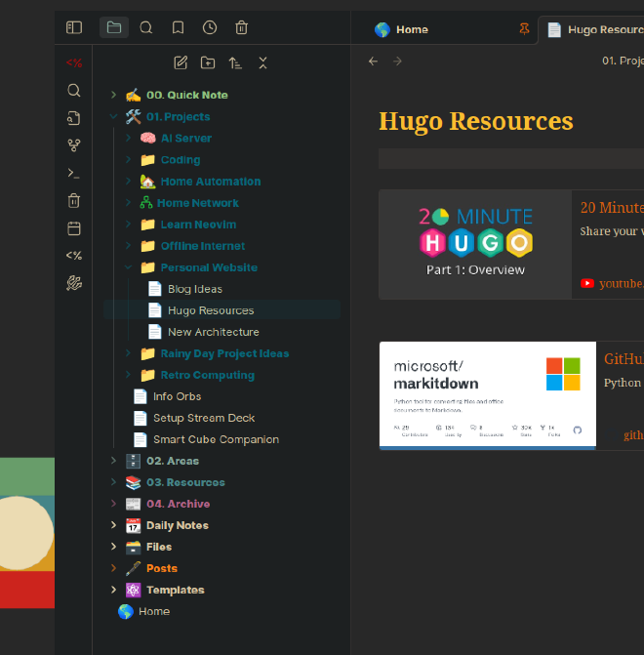The width and height of the screenshot is (644, 655).
Task: Open the 20 Minute Hugo card title
Action: coord(612,208)
